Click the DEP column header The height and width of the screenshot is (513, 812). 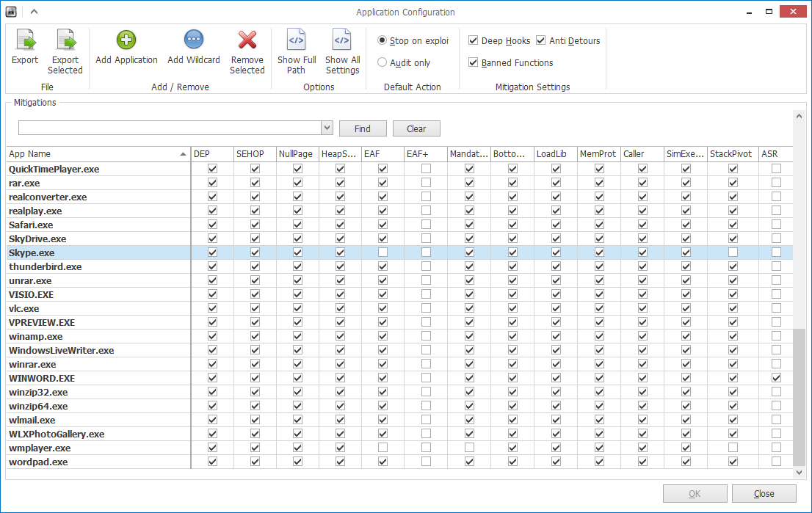pos(211,154)
